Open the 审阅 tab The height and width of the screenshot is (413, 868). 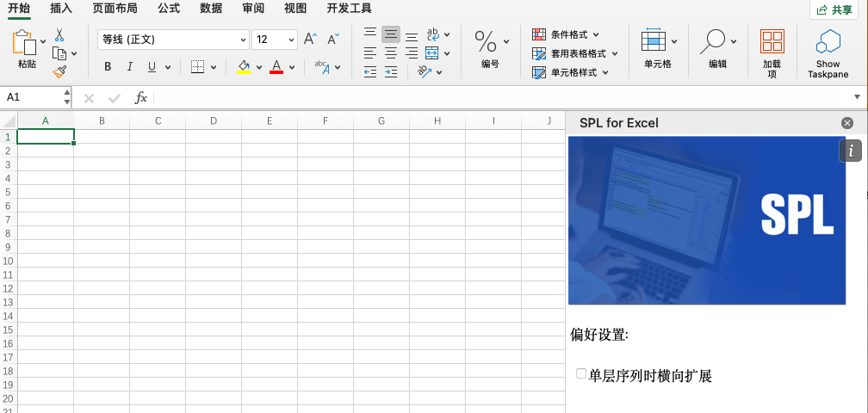(253, 9)
